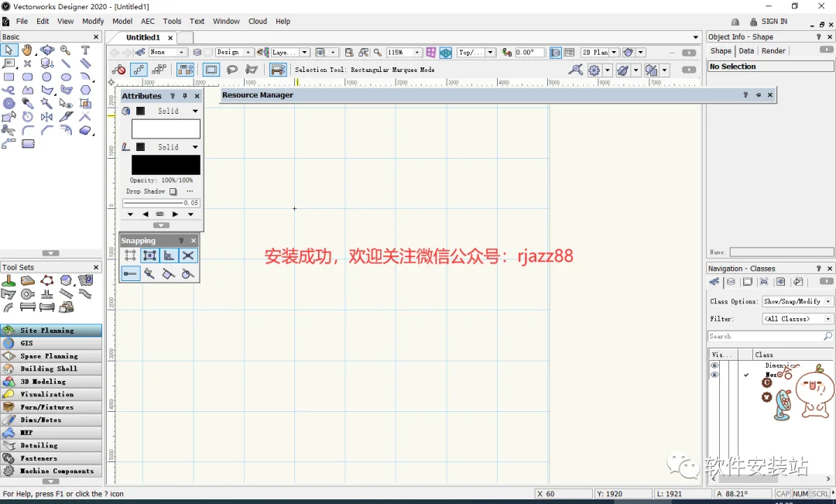This screenshot has width=836, height=504.
Task: Switch to Data tab in Object Info
Action: [746, 50]
